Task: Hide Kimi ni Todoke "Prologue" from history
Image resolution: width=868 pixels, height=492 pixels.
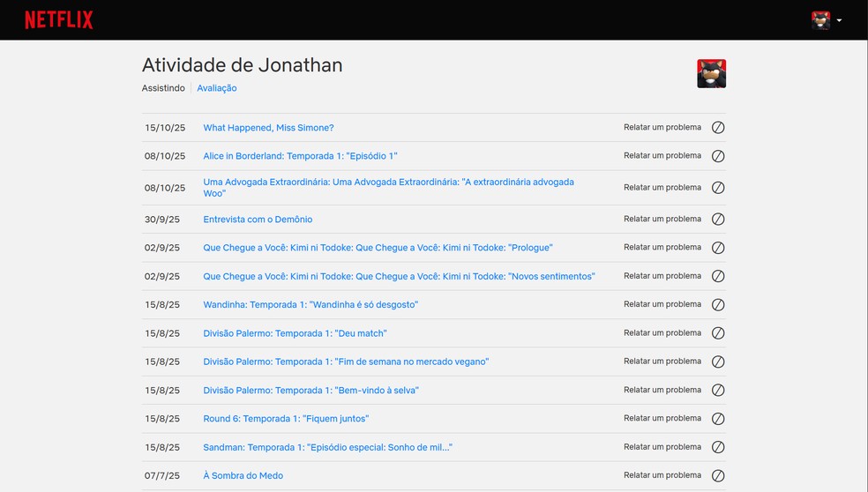Action: pyautogui.click(x=718, y=248)
